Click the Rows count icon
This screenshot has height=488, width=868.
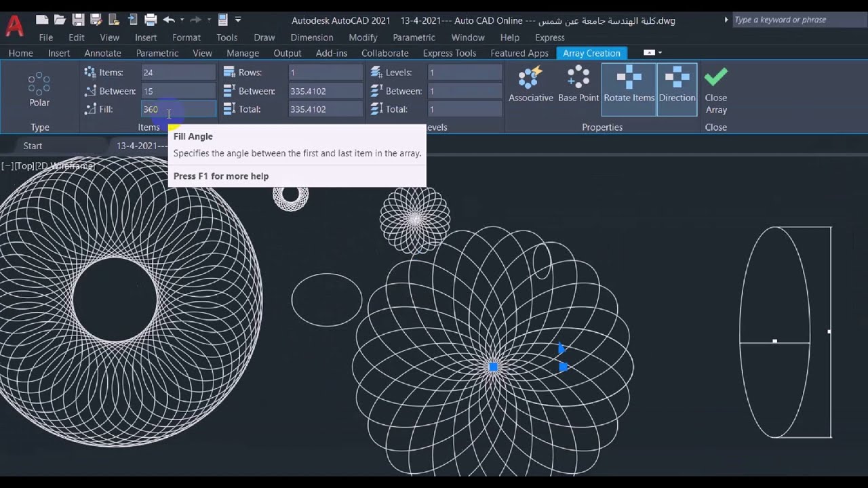pyautogui.click(x=229, y=72)
